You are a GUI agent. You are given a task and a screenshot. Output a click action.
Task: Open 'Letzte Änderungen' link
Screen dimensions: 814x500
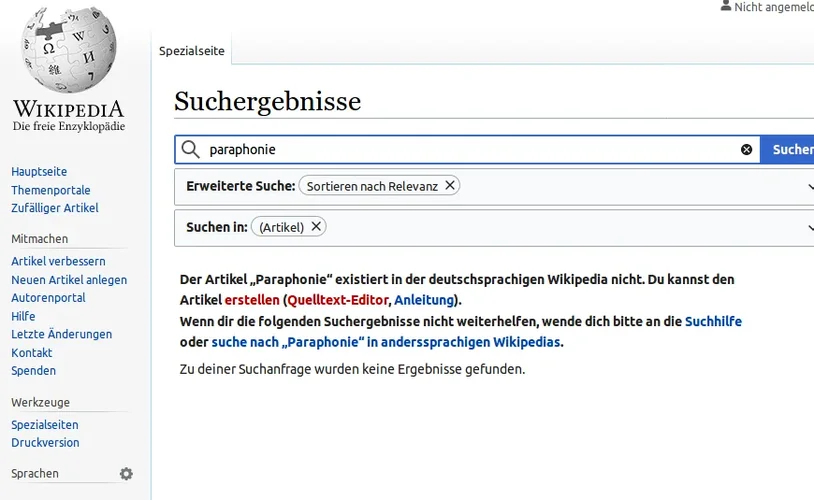click(62, 334)
